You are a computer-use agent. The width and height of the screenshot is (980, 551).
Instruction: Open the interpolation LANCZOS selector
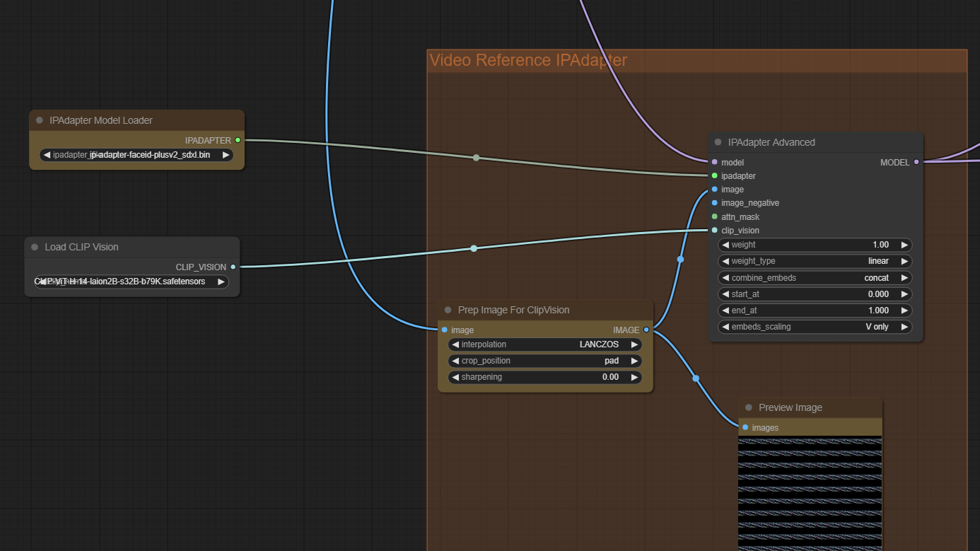(544, 344)
